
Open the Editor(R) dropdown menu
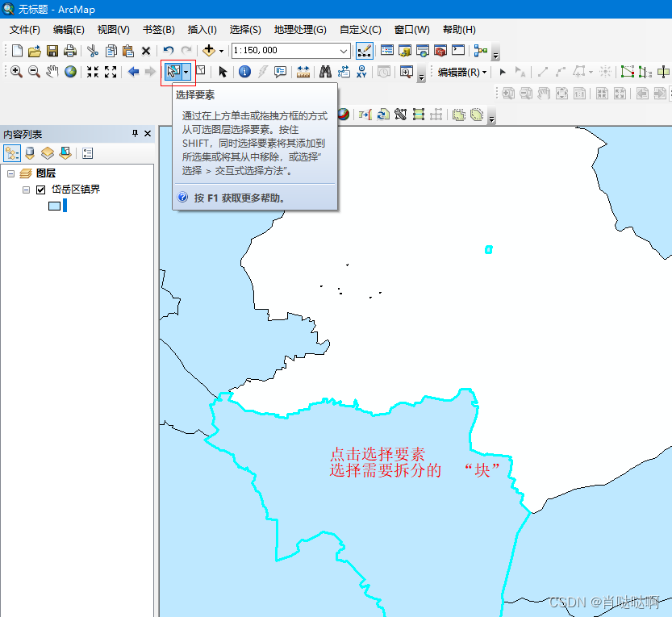(462, 72)
